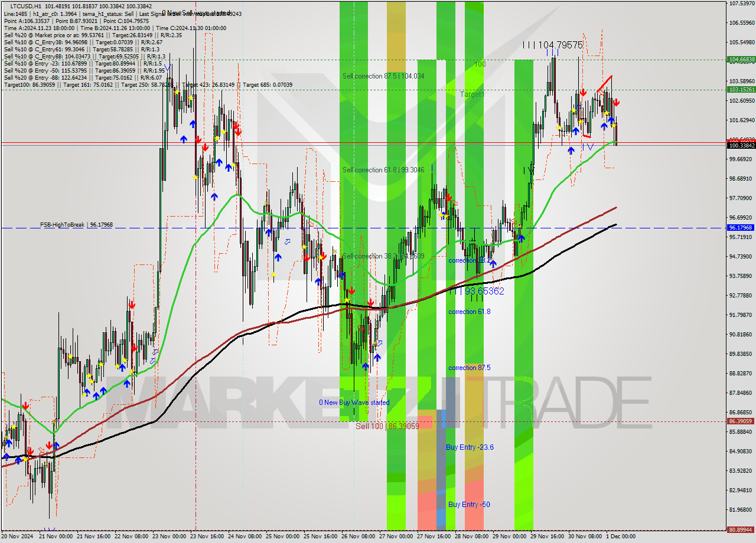Select the '0 New Sell wave started' text

click(x=197, y=13)
